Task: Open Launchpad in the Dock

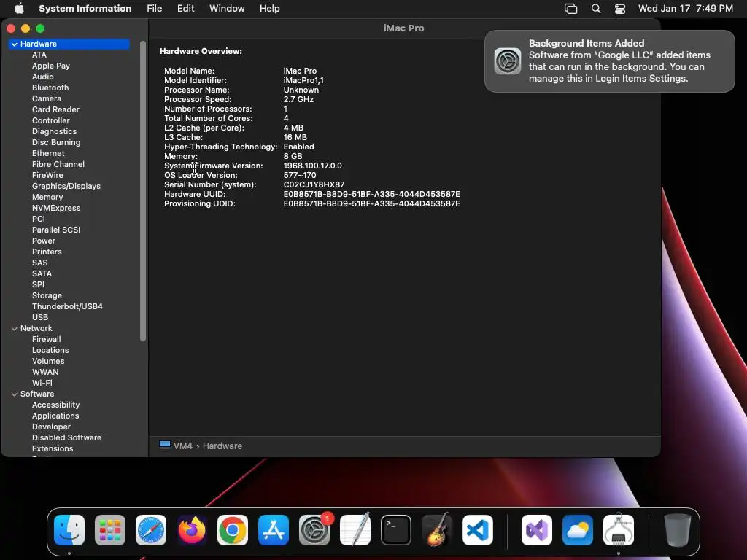Action: pyautogui.click(x=110, y=530)
